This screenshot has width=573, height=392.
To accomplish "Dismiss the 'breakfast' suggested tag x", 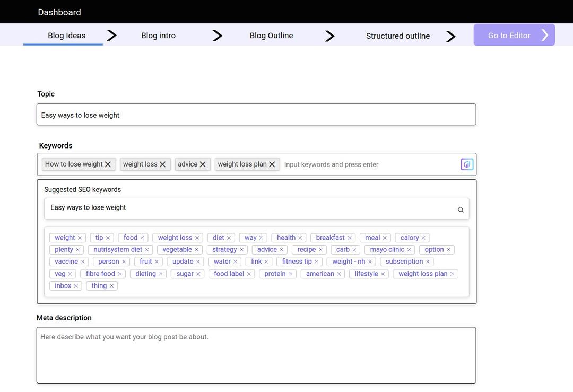I will coord(349,238).
